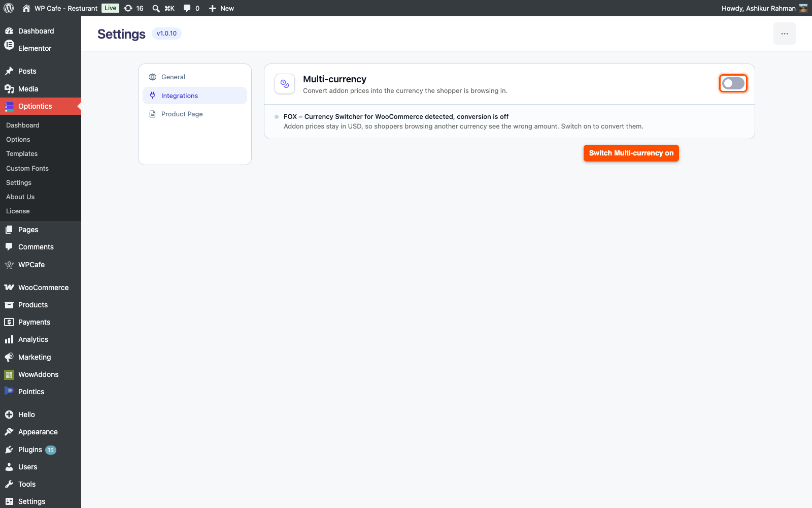Click the Payments icon in sidebar
The height and width of the screenshot is (508, 812).
pyautogui.click(x=9, y=322)
